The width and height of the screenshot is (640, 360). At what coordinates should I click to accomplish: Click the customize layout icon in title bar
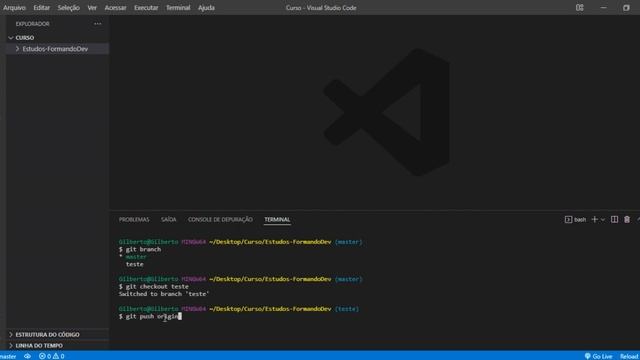click(x=580, y=8)
